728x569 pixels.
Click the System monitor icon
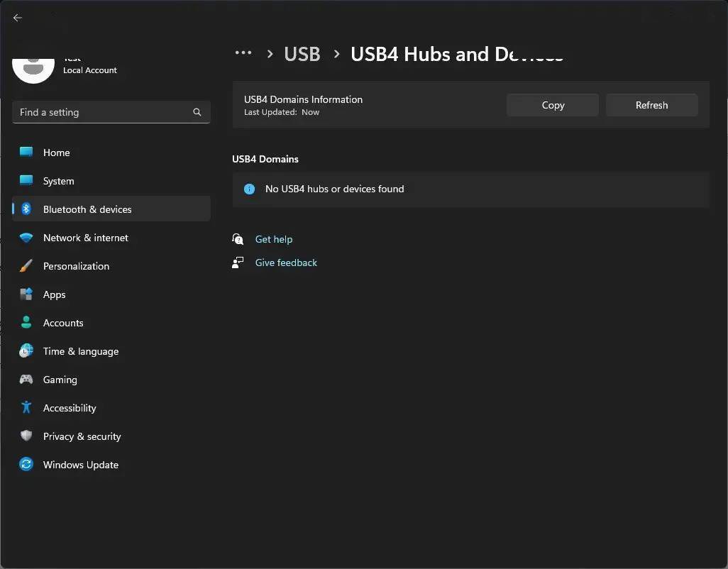[x=26, y=180]
